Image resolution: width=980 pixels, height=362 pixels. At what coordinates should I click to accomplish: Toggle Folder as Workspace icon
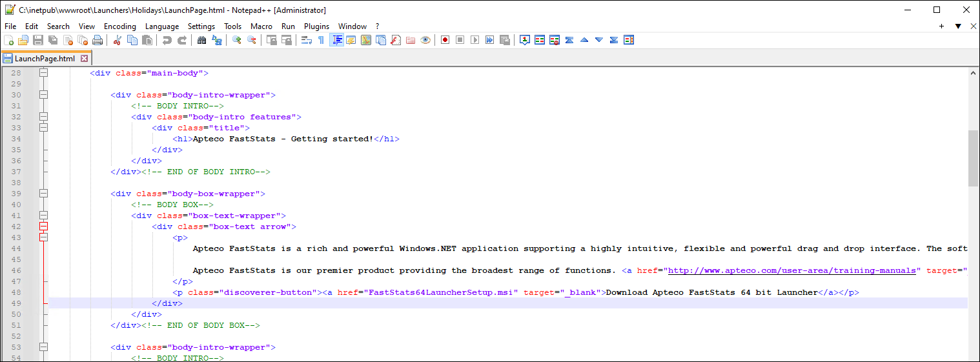point(411,40)
